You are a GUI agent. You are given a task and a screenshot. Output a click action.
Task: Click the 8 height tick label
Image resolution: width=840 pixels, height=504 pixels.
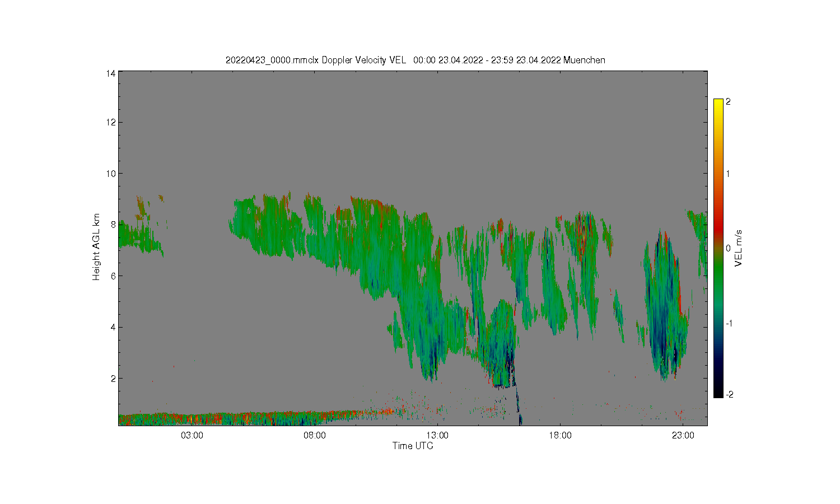pos(114,225)
